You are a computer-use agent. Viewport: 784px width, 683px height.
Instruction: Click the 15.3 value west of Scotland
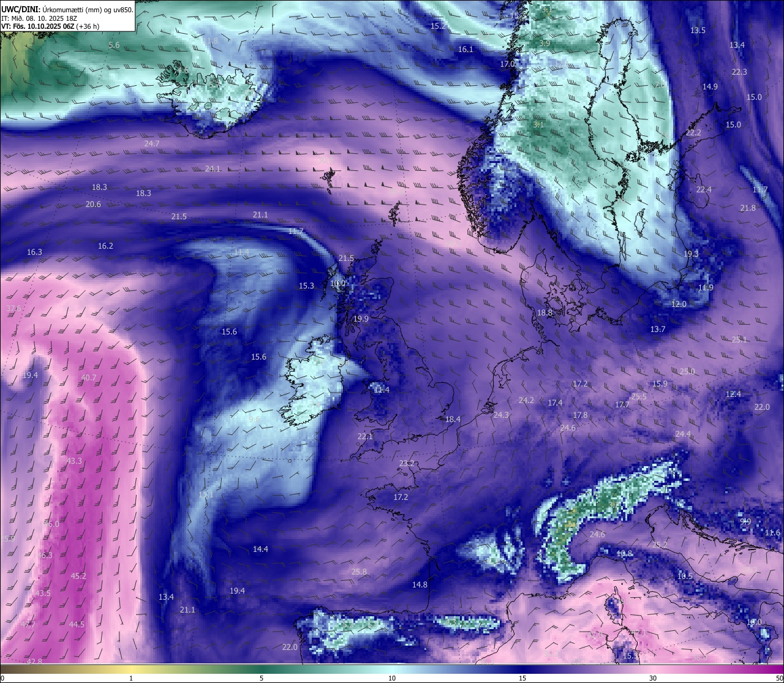tap(306, 286)
